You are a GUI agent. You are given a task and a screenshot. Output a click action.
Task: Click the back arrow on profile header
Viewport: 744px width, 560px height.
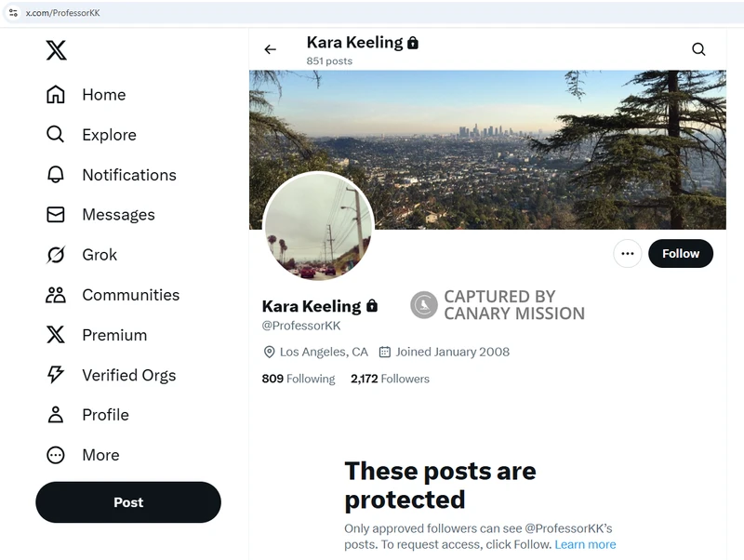[271, 49]
